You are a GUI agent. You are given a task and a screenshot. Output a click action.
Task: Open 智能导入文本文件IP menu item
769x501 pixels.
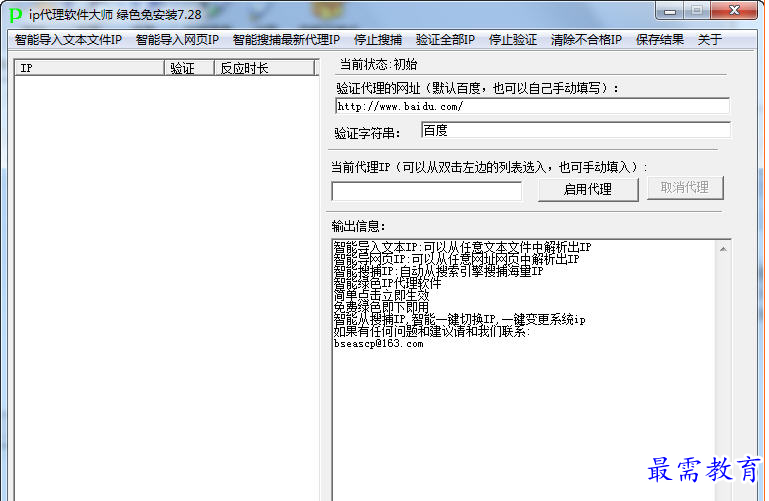(x=68, y=40)
